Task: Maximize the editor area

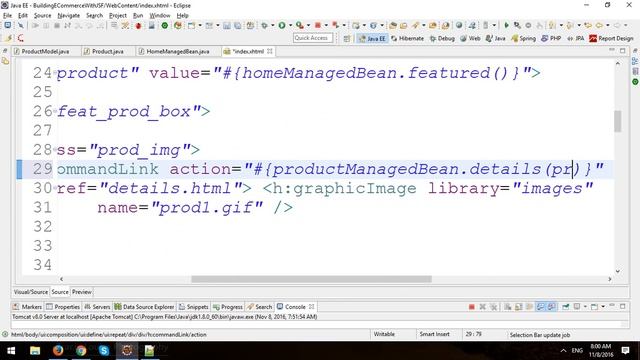Action: pos(622,51)
